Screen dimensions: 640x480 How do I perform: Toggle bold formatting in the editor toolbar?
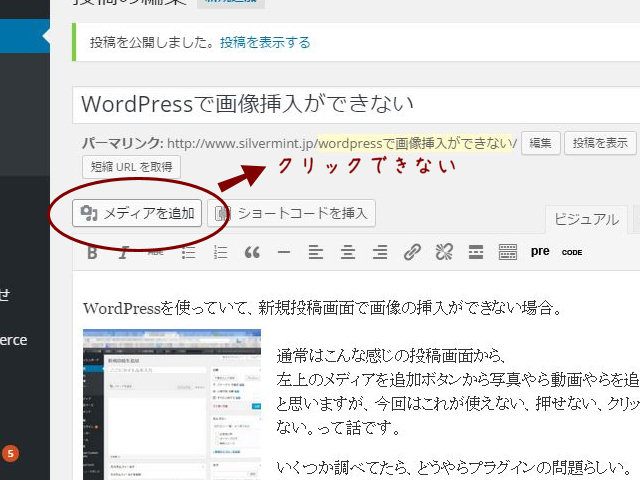[x=92, y=253]
